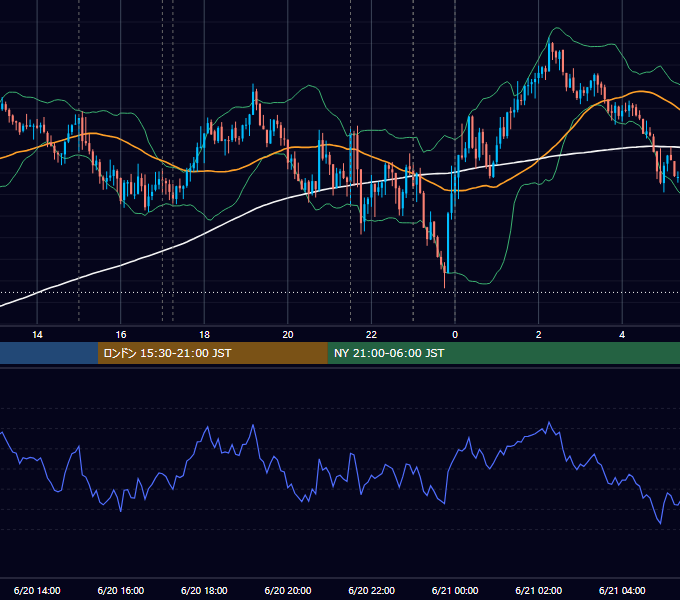Click the 20 hour axis label
Image resolution: width=680 pixels, height=600 pixels.
coord(288,335)
